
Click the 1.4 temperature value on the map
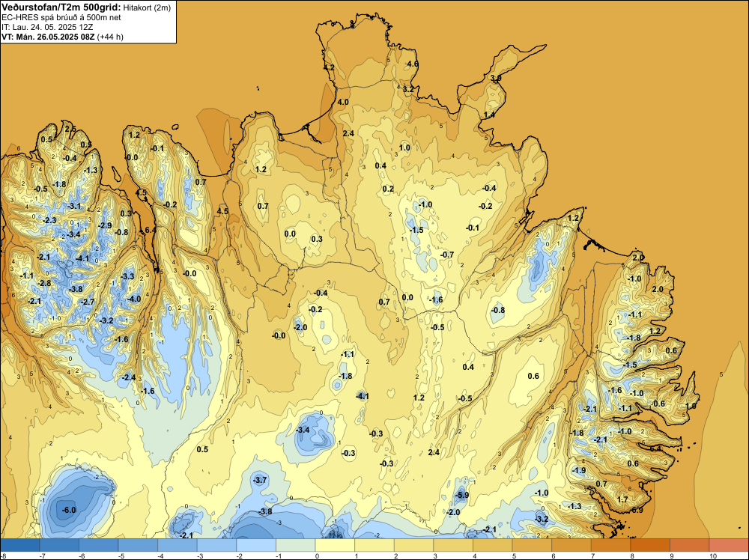(490, 115)
